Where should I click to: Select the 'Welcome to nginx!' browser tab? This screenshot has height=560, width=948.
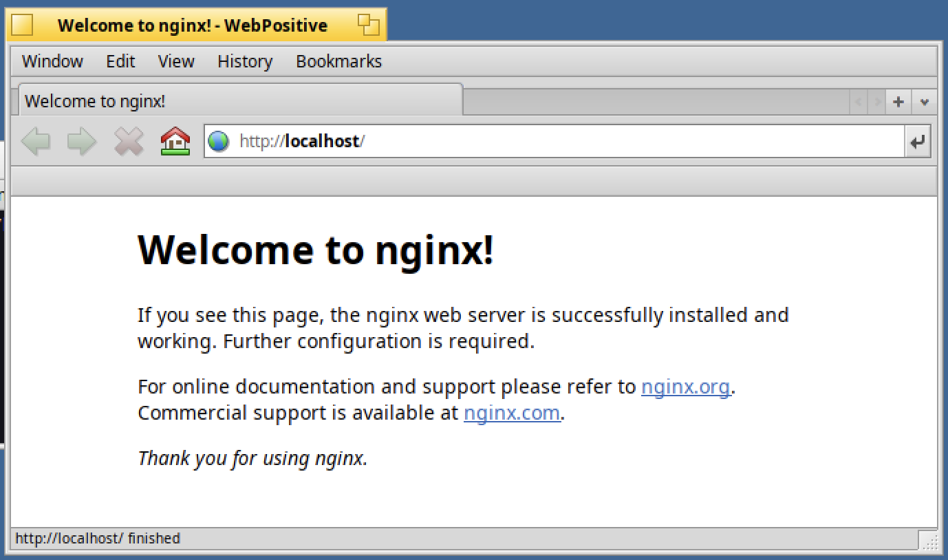[240, 100]
